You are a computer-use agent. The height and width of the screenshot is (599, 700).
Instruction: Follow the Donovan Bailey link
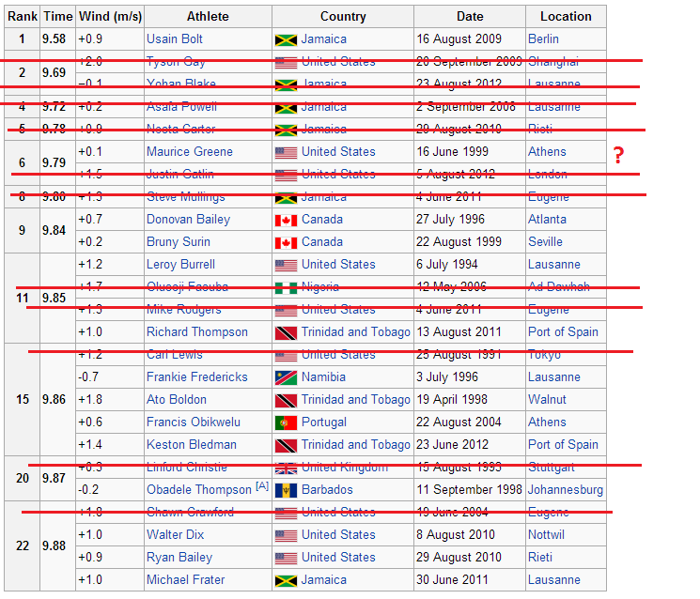click(189, 220)
